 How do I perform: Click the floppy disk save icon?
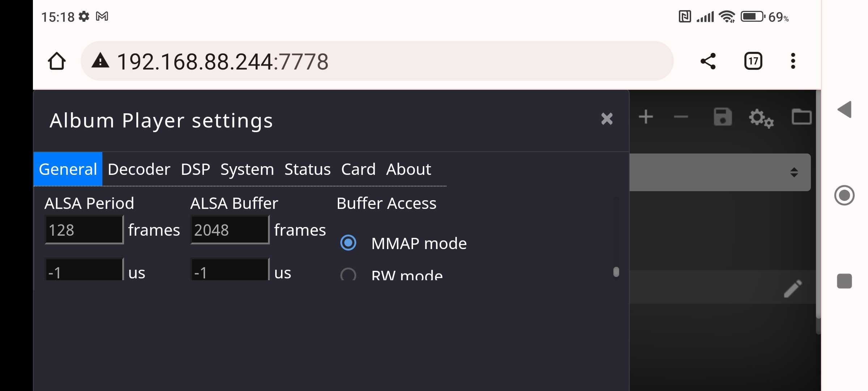[x=723, y=117]
